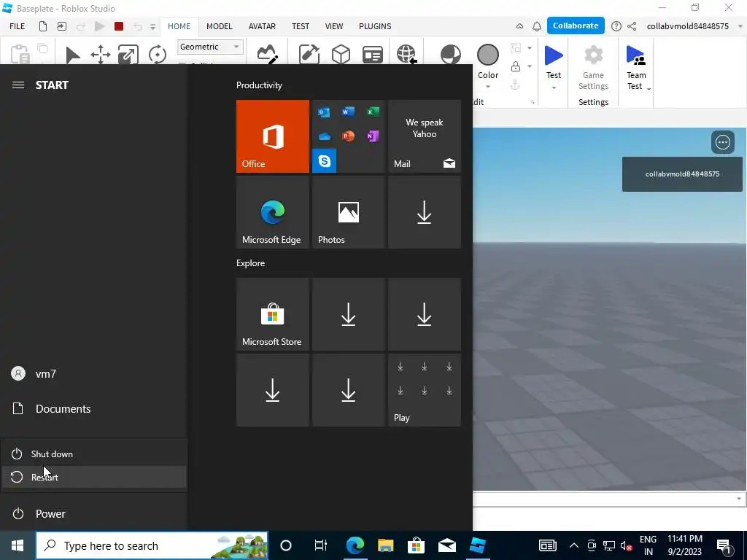Open the Terrain Editor icon
This screenshot has width=747, height=560.
click(267, 54)
